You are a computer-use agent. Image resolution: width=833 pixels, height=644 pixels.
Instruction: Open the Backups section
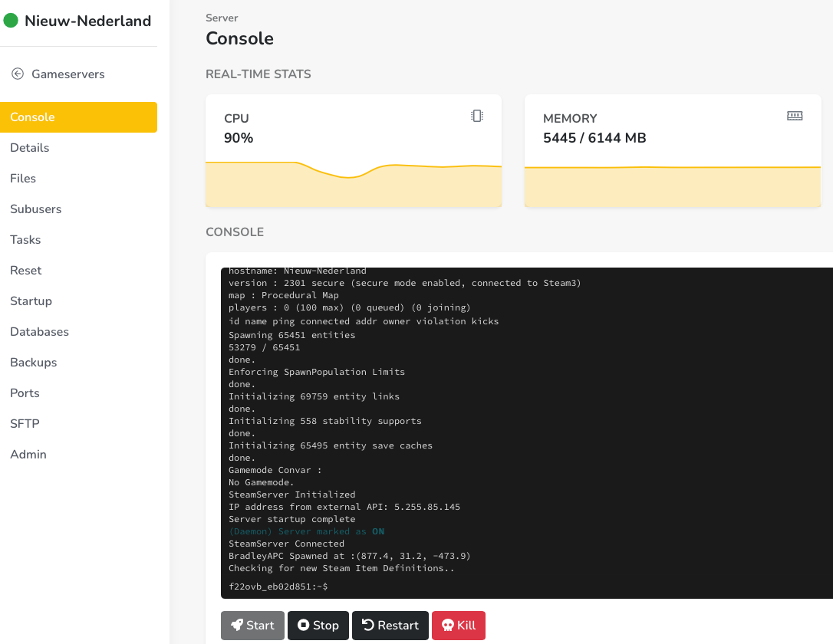(34, 363)
